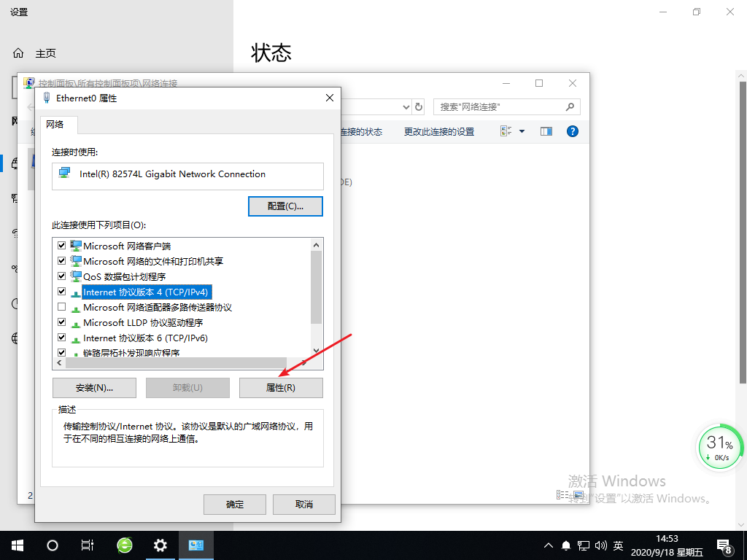The width and height of the screenshot is (747, 560).
Task: Open the volume icon in system tray
Action: [x=602, y=545]
